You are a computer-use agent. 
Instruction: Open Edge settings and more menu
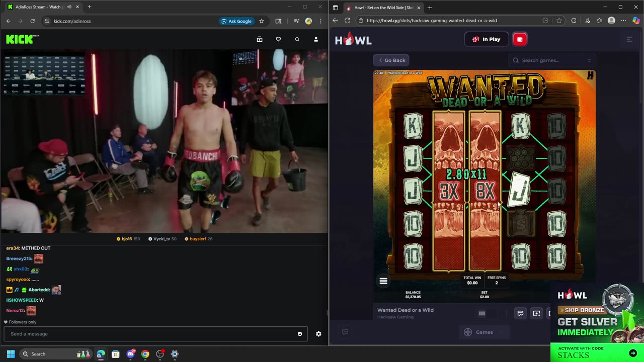point(623,21)
